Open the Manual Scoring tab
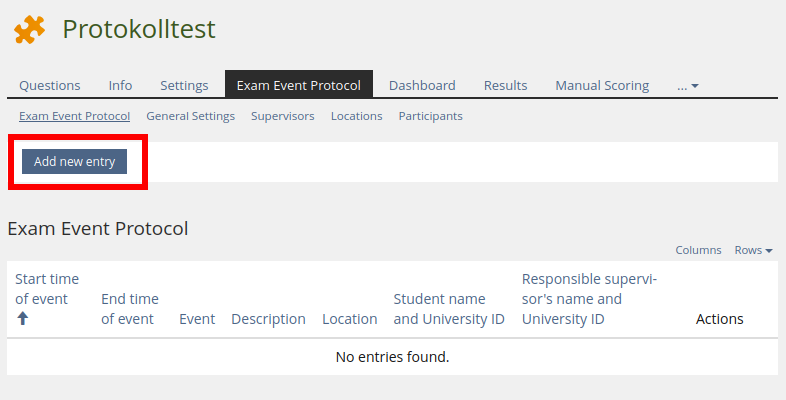Viewport: 786px width, 400px height. (602, 86)
